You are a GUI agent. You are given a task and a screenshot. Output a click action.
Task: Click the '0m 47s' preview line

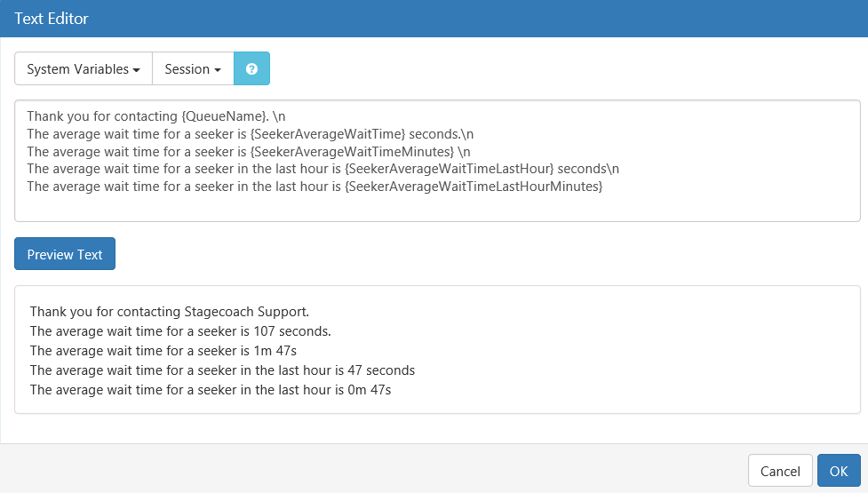pos(211,390)
